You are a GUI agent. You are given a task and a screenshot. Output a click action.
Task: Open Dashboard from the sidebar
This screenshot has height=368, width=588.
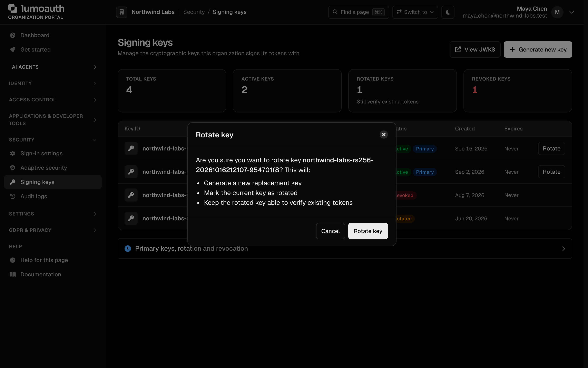[x=53, y=35]
